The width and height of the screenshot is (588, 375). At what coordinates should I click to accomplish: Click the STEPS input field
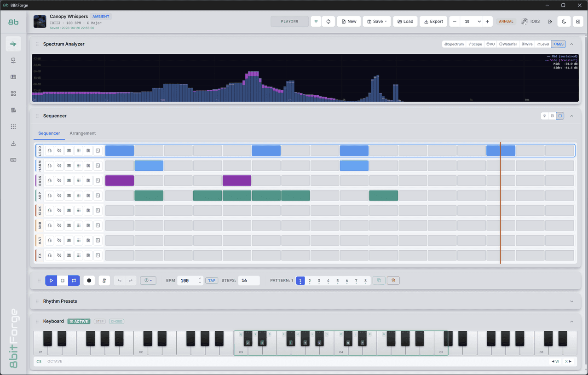pyautogui.click(x=249, y=280)
